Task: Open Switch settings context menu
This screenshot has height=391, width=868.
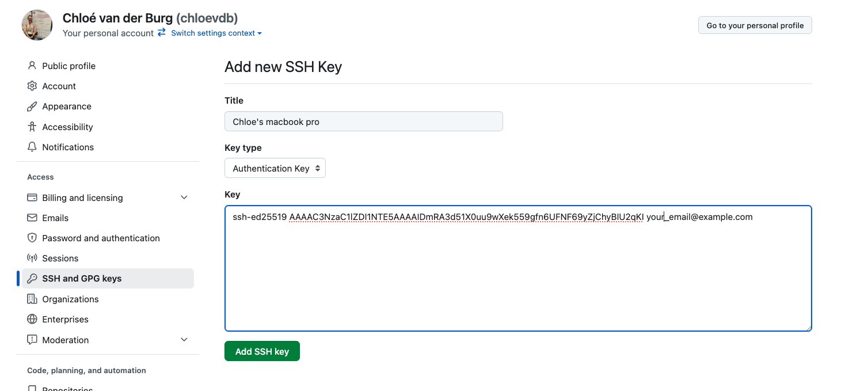Action: pyautogui.click(x=216, y=33)
